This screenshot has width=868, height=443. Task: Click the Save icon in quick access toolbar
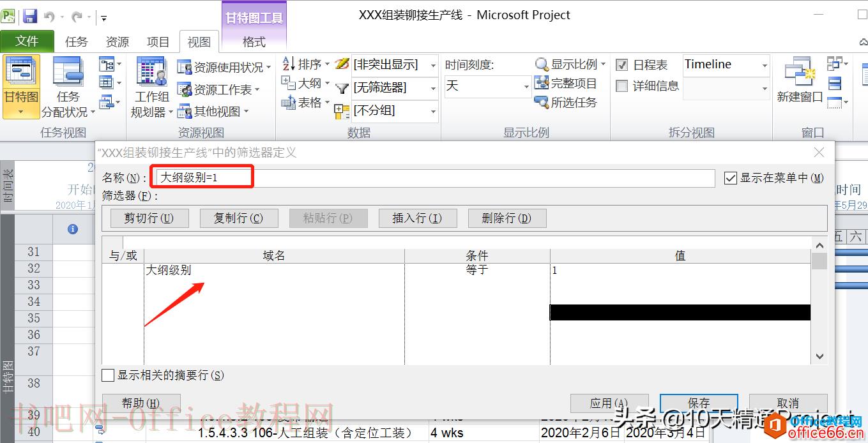[x=30, y=16]
